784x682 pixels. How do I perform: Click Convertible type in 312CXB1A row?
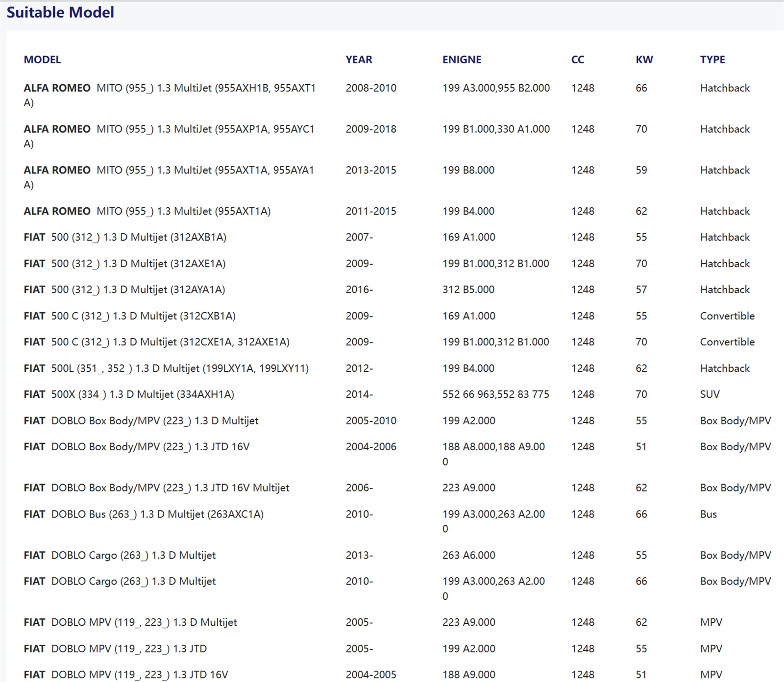(x=727, y=317)
